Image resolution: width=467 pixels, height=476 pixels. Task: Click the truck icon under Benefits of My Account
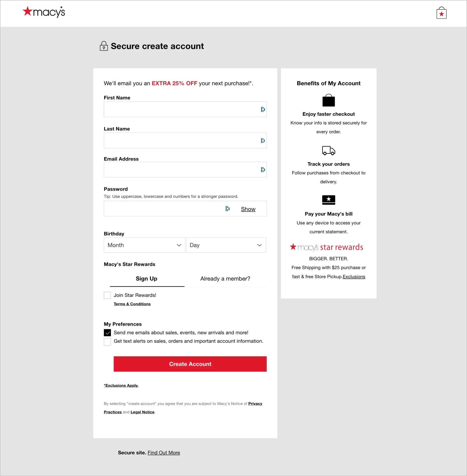pyautogui.click(x=329, y=150)
